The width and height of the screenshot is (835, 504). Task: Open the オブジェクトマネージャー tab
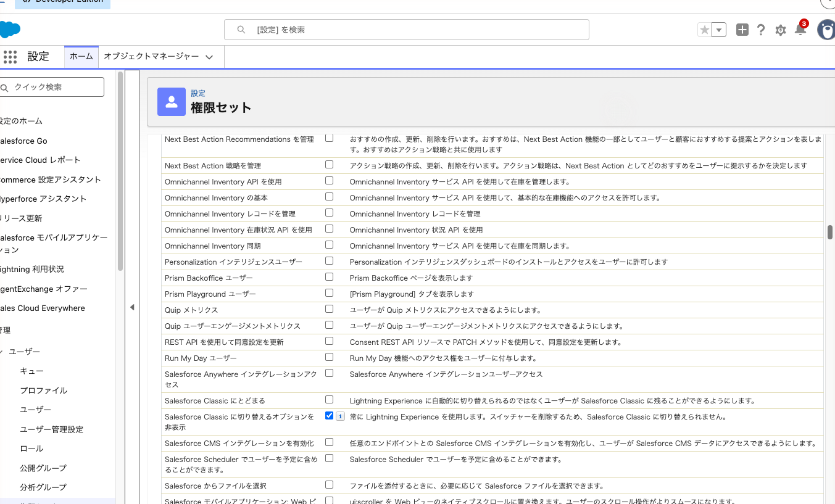click(151, 56)
